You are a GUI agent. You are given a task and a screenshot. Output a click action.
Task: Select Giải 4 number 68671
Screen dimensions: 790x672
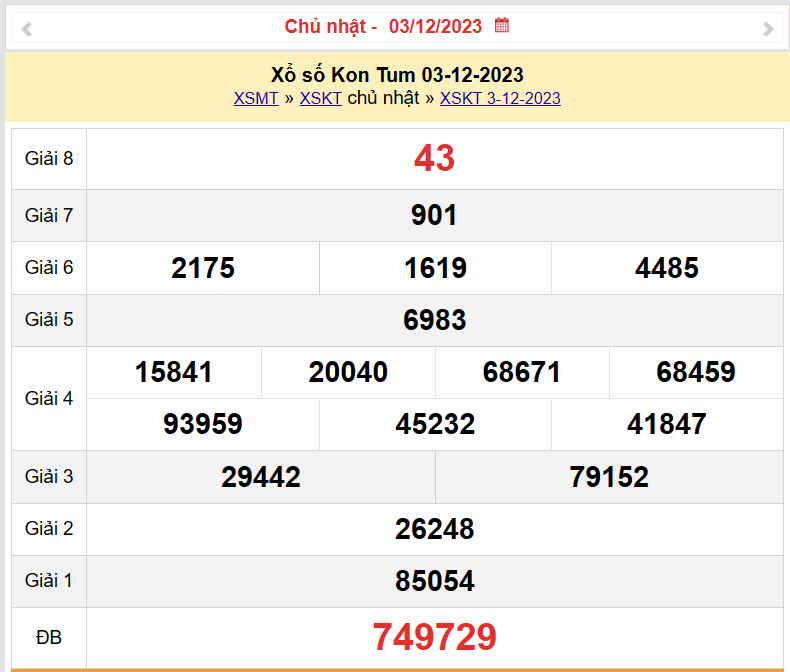522,372
